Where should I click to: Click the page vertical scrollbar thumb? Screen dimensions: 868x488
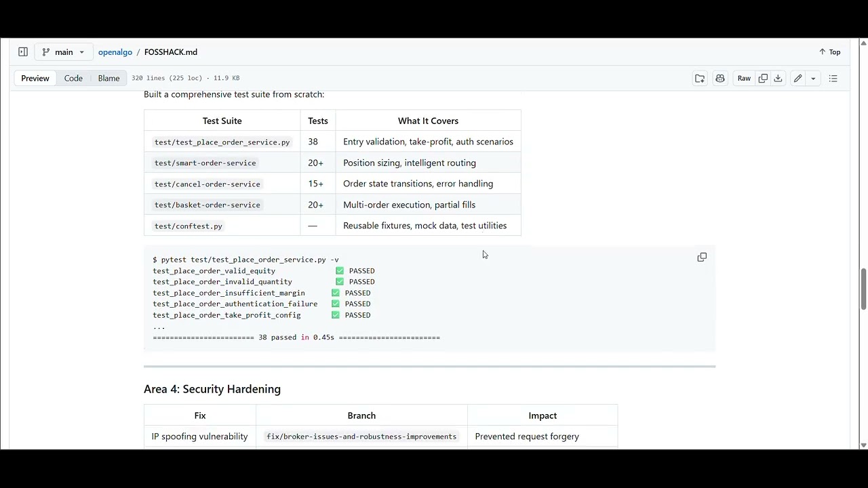[863, 289]
